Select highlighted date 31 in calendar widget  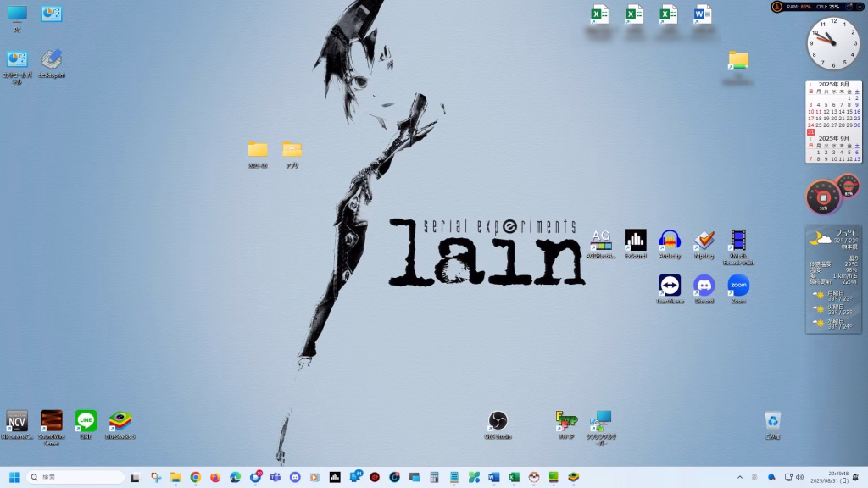(810, 132)
